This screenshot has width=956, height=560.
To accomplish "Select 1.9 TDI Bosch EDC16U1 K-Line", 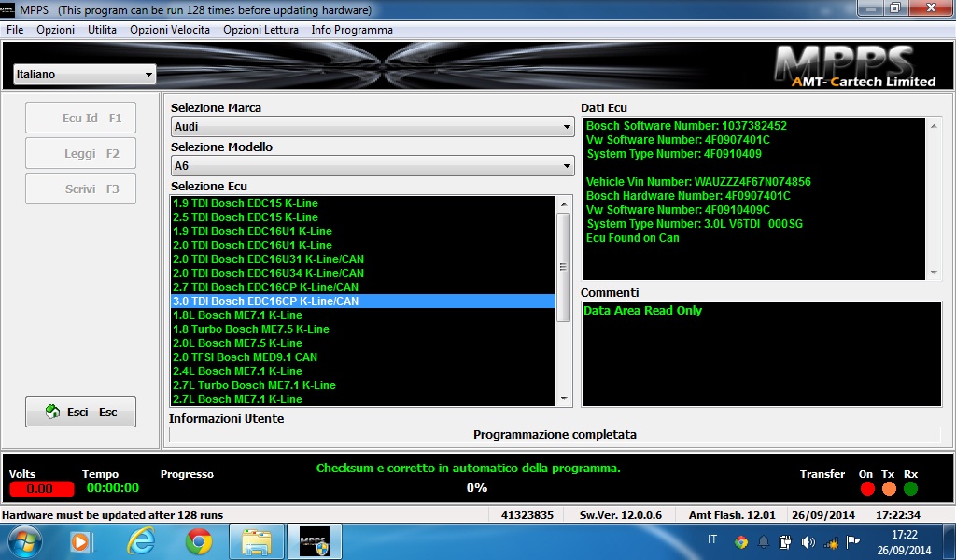I will (x=363, y=231).
